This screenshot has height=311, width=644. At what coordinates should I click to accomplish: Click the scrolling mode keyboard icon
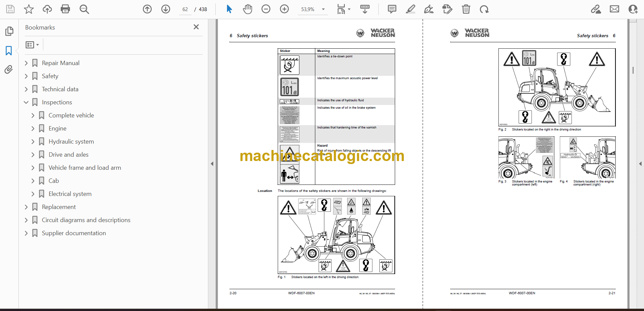coord(365,9)
